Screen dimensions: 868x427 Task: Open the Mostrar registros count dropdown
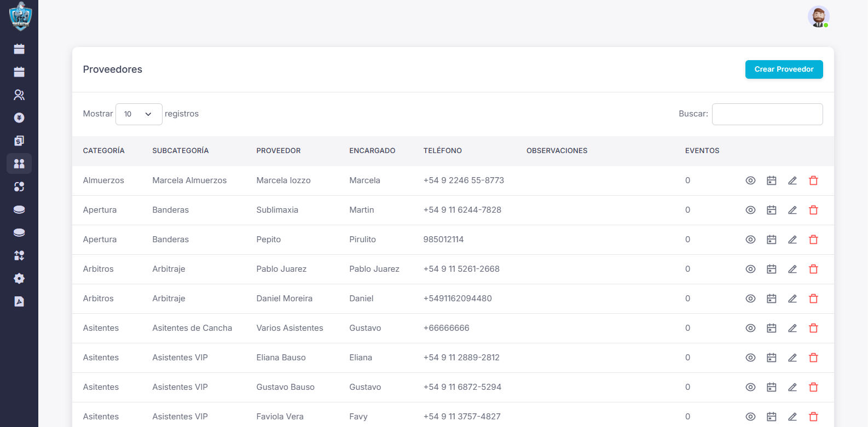click(x=138, y=114)
